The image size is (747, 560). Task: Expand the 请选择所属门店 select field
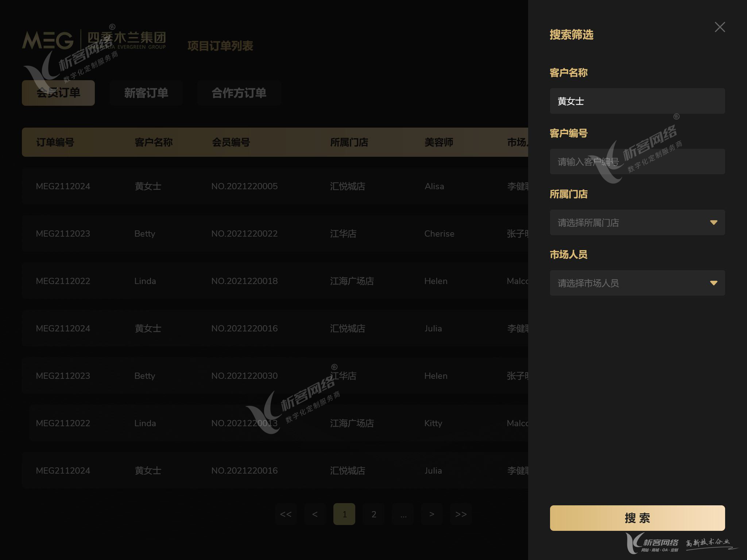pyautogui.click(x=637, y=222)
